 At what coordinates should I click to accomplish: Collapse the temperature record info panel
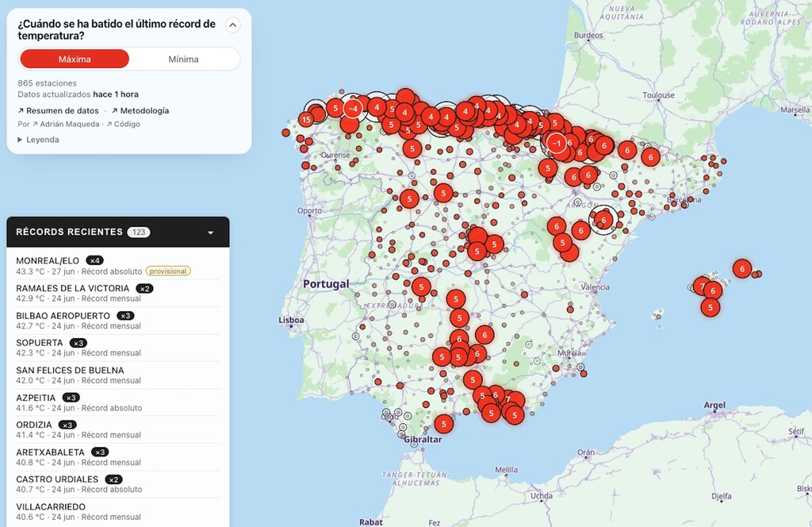pyautogui.click(x=233, y=25)
